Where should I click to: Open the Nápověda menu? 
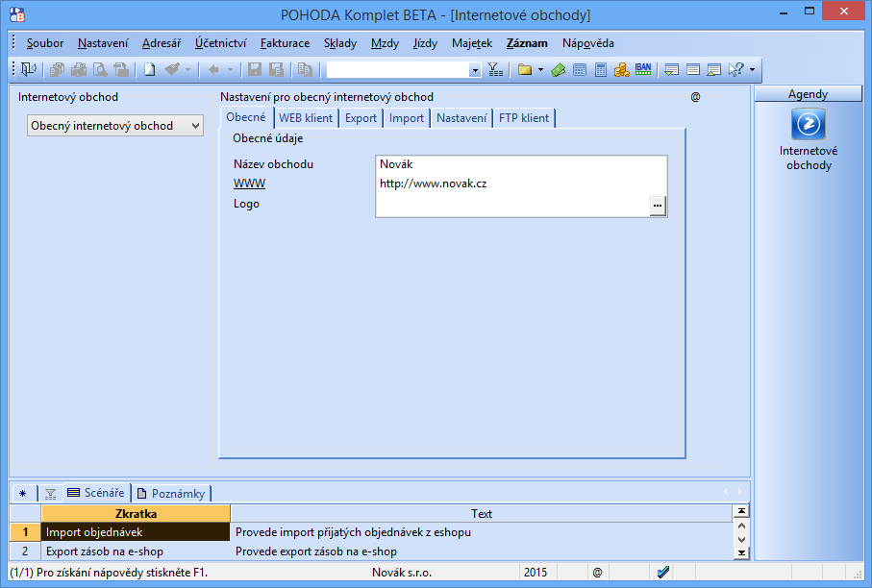pyautogui.click(x=587, y=43)
